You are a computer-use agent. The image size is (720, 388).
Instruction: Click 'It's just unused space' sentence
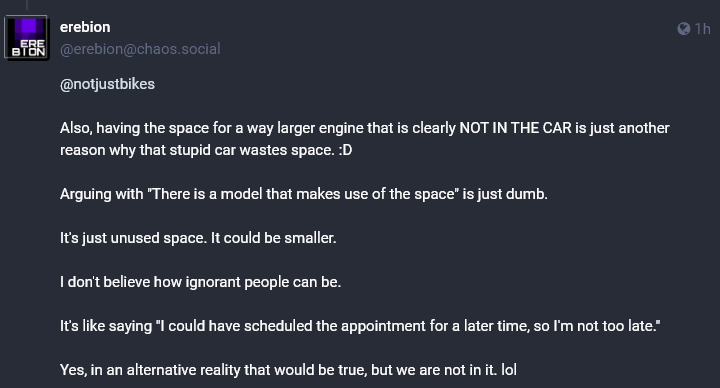click(x=133, y=238)
